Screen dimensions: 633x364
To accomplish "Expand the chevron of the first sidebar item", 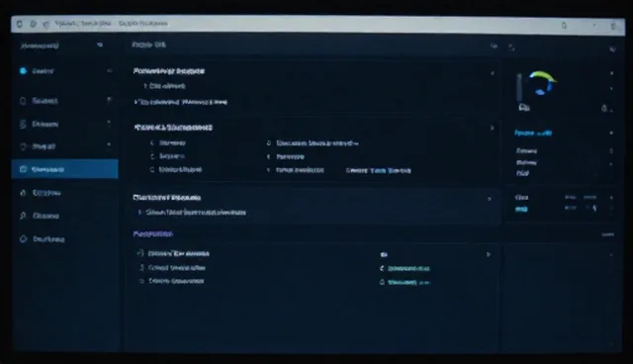I will coord(109,71).
